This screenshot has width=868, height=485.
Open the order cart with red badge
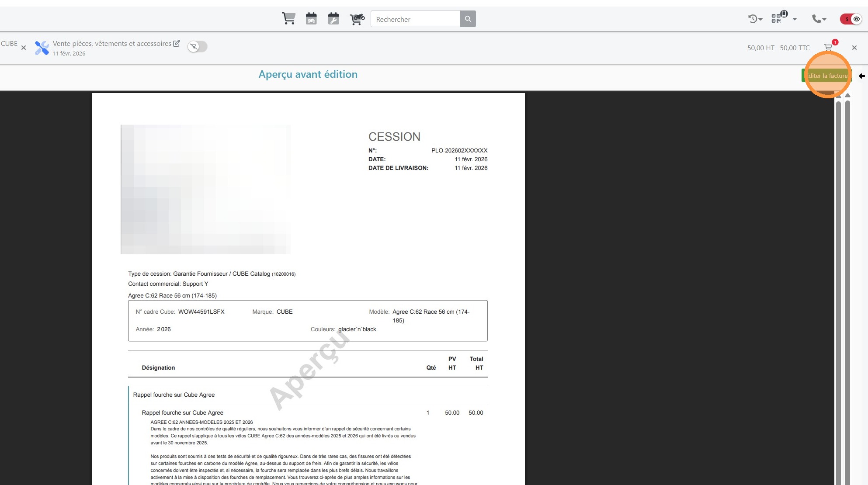828,47
